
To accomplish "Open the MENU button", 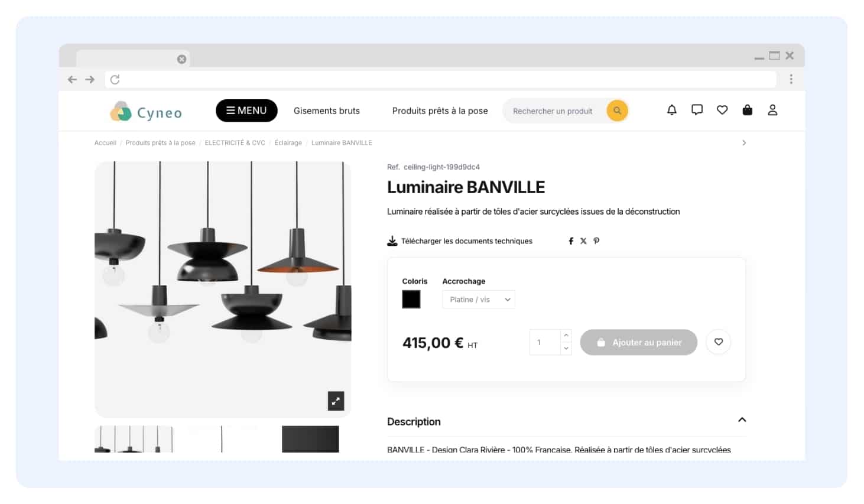I will click(246, 110).
